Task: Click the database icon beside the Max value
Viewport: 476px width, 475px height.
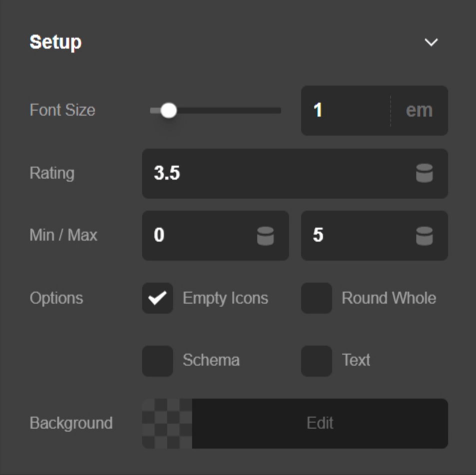Action: (x=424, y=235)
